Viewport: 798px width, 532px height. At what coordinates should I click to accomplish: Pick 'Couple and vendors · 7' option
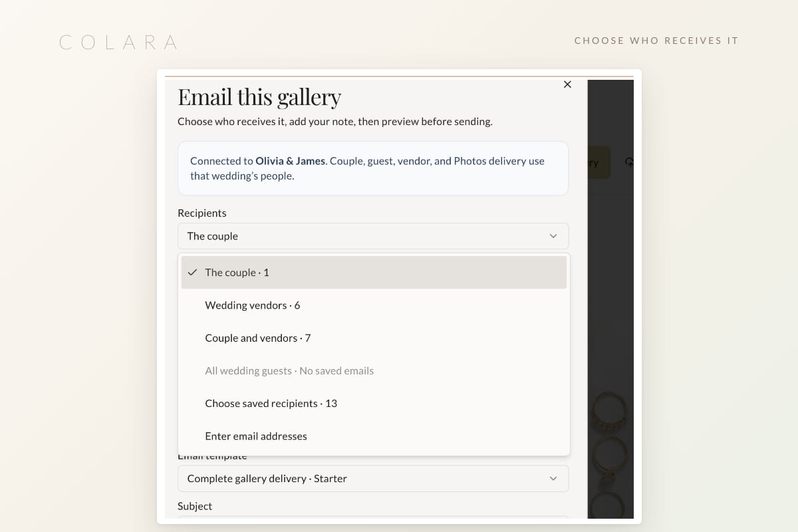tap(374, 338)
